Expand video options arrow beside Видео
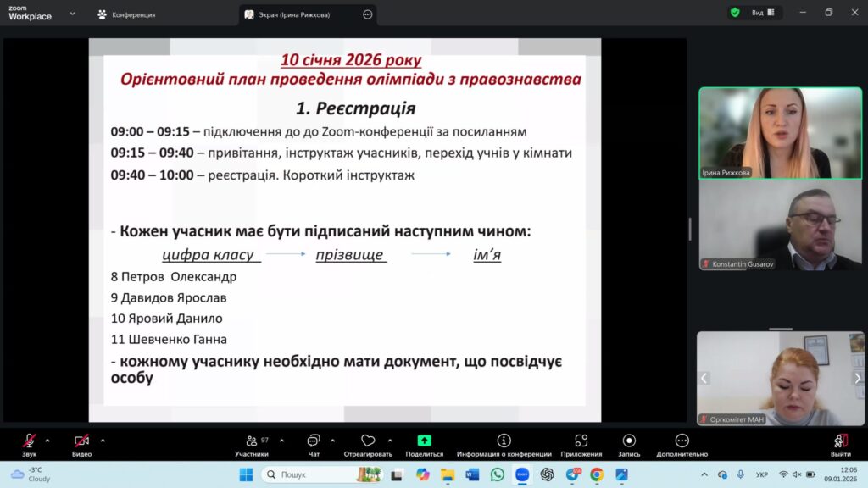The width and height of the screenshot is (868, 488). point(103,441)
